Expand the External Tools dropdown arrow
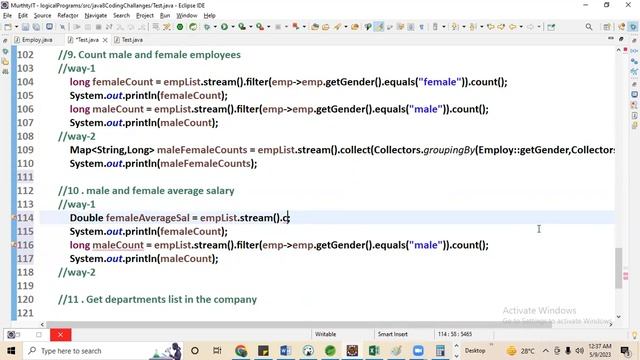The image size is (640, 360). pos(268,27)
